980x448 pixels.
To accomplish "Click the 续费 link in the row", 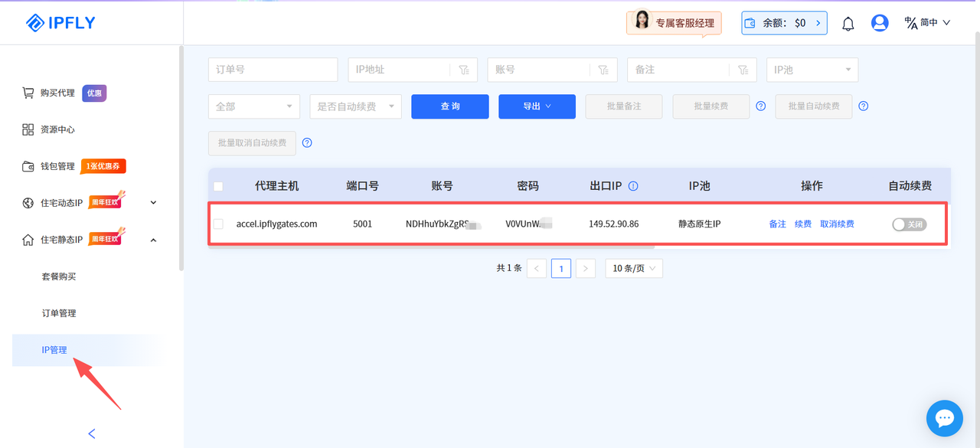I will (x=803, y=224).
